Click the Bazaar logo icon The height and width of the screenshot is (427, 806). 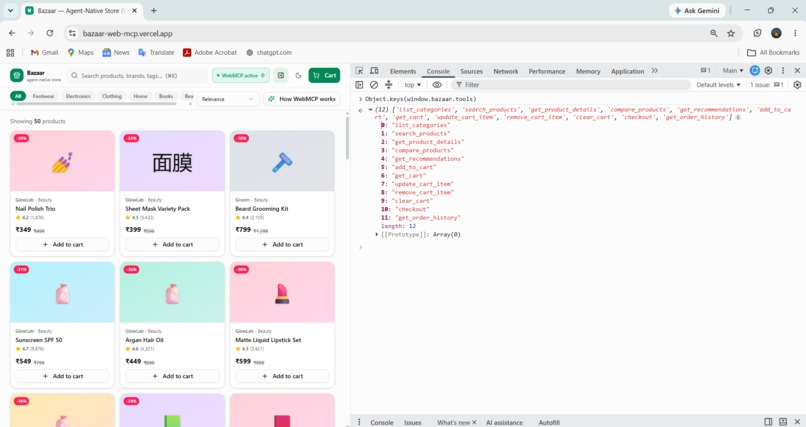[17, 76]
